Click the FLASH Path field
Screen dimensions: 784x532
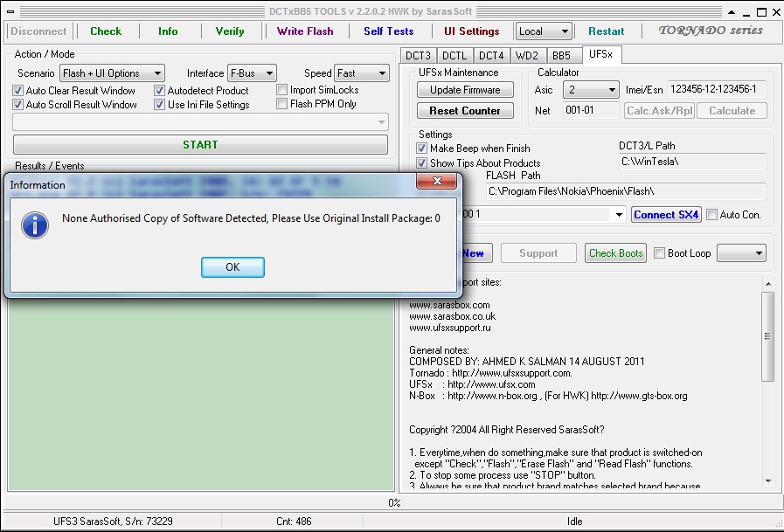tap(626, 191)
